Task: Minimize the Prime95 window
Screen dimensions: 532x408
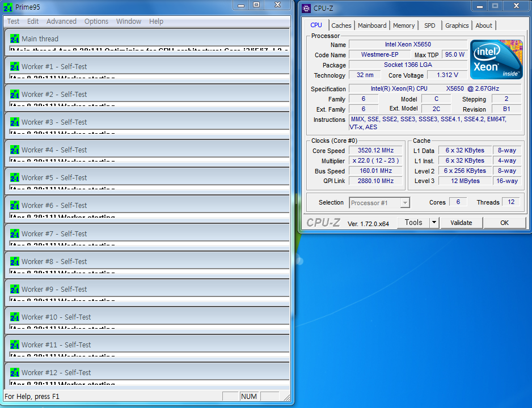Action: 241,5
